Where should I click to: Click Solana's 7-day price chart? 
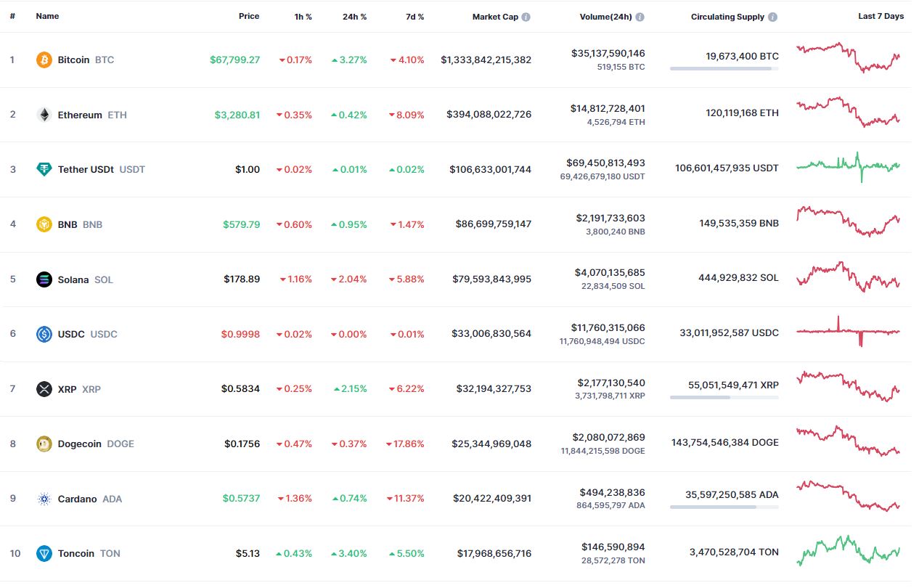click(848, 277)
